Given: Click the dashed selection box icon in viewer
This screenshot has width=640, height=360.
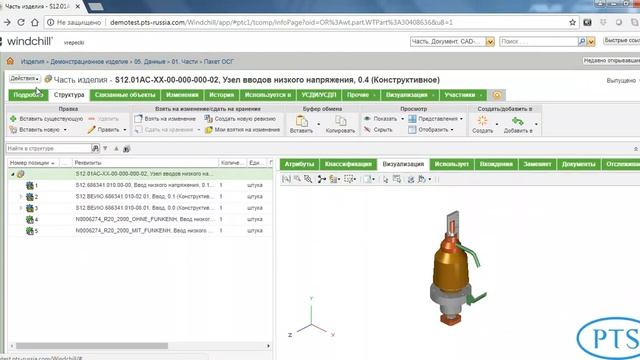Looking at the screenshot, I should [348, 179].
